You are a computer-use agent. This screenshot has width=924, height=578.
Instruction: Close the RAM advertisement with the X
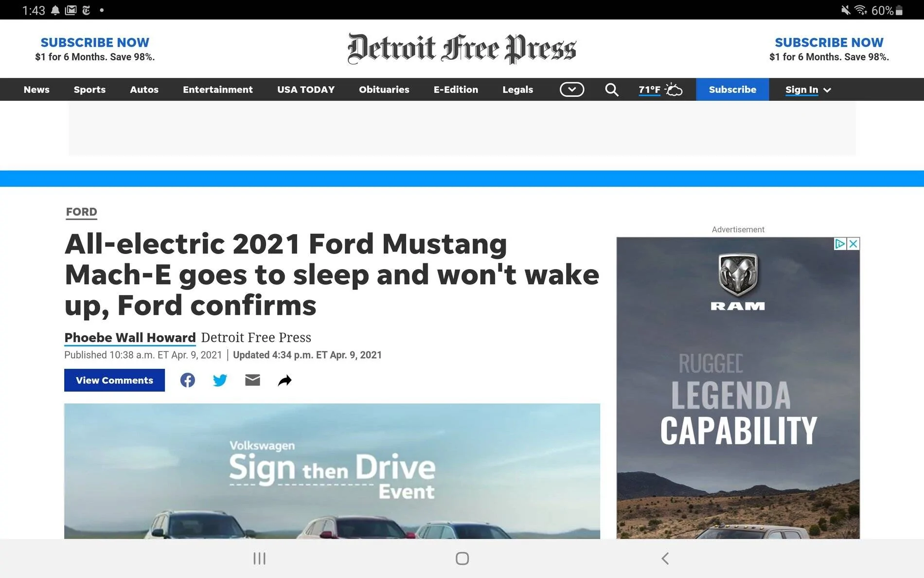[x=853, y=244]
